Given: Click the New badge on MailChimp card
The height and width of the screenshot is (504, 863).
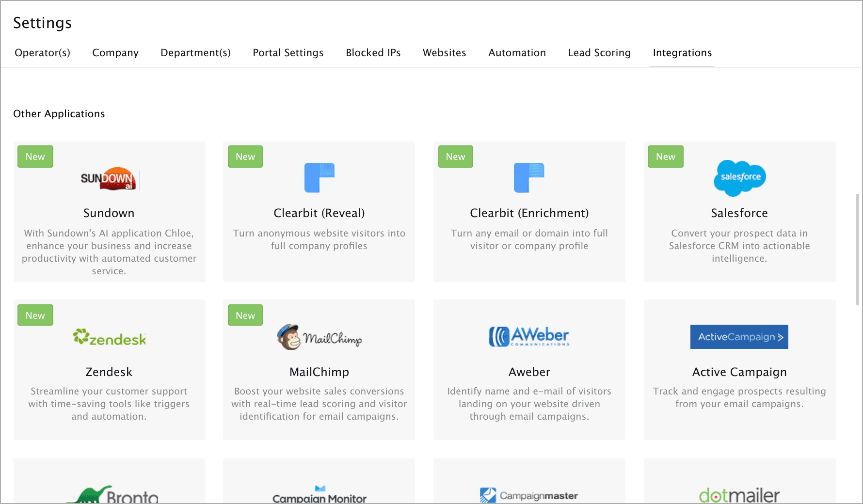Looking at the screenshot, I should pyautogui.click(x=245, y=315).
